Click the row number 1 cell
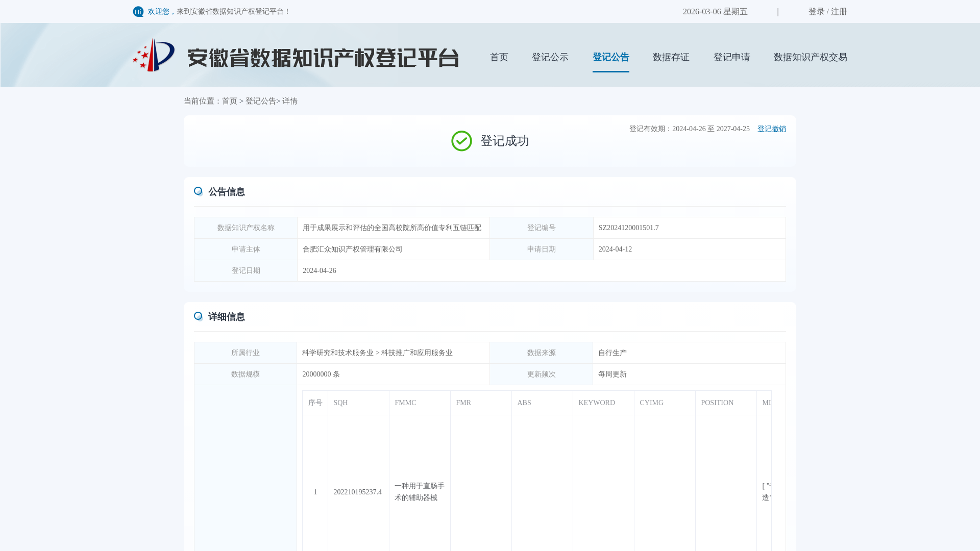The height and width of the screenshot is (551, 980). (315, 483)
